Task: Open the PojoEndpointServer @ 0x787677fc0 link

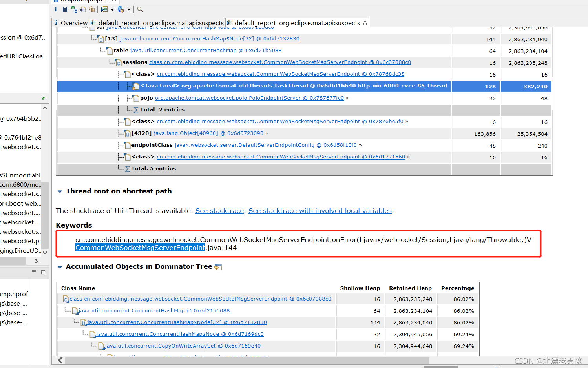Action: tap(249, 98)
